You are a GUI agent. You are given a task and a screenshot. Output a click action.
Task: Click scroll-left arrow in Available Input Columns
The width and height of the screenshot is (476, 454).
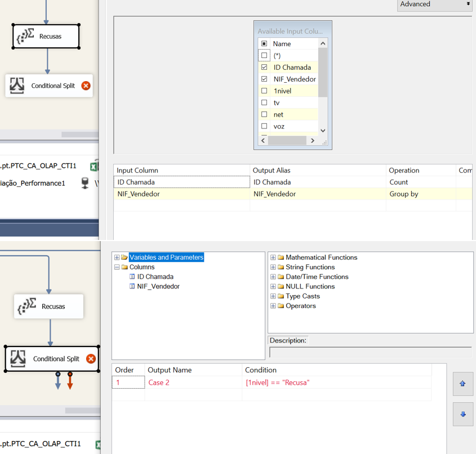263,140
